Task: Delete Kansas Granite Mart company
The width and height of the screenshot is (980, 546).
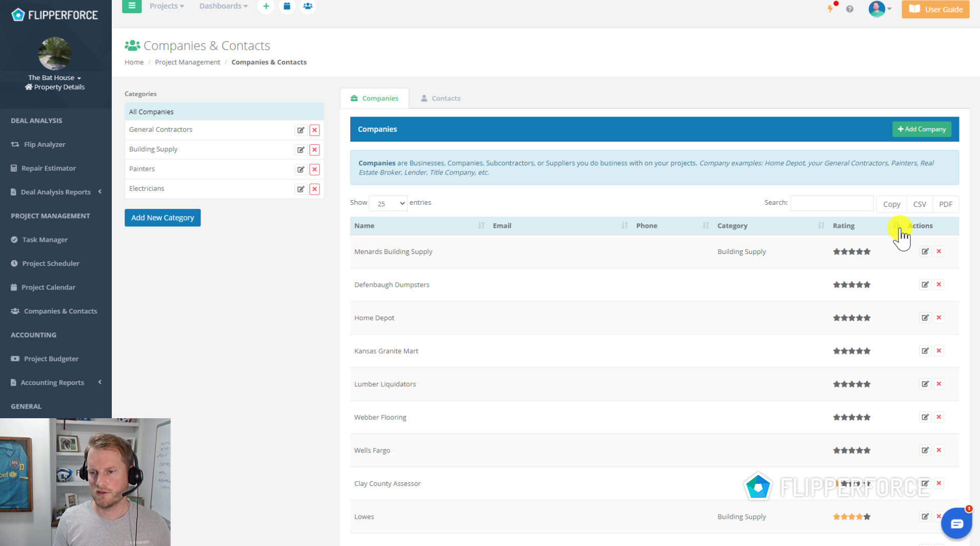Action: click(x=939, y=351)
